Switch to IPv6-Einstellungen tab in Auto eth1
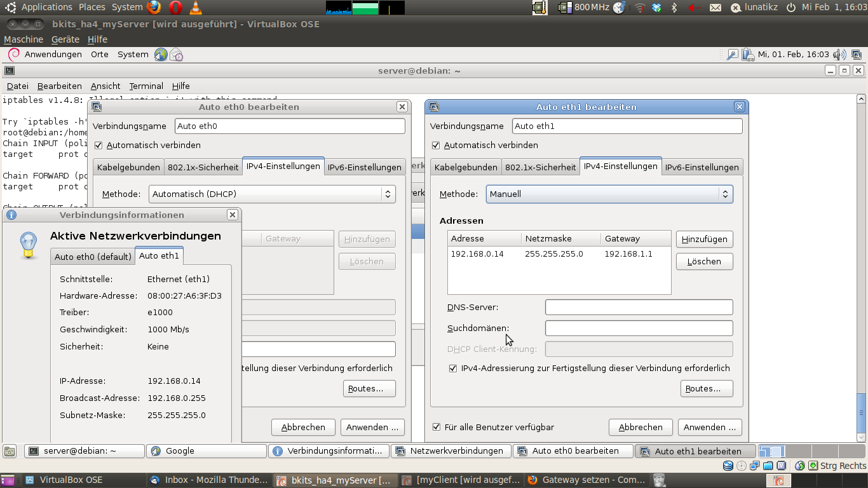The width and height of the screenshot is (868, 488). click(x=702, y=167)
